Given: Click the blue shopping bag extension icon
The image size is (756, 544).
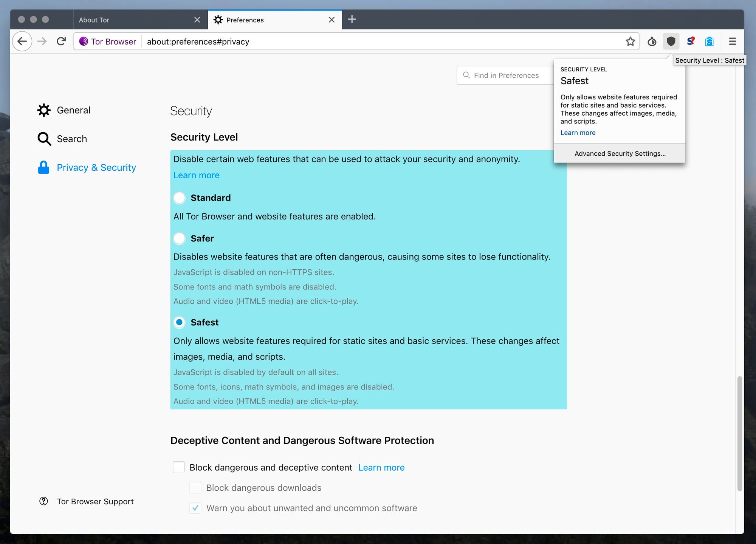Looking at the screenshot, I should click(x=709, y=42).
